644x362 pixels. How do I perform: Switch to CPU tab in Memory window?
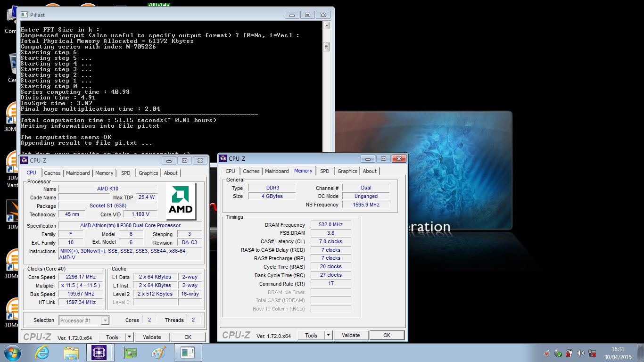[x=230, y=171]
